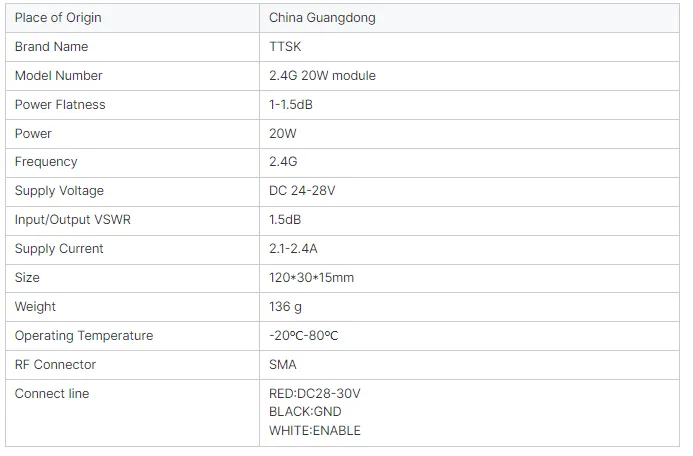This screenshot has height=456, width=693.
Task: Click the SMA connector value
Action: 283,365
